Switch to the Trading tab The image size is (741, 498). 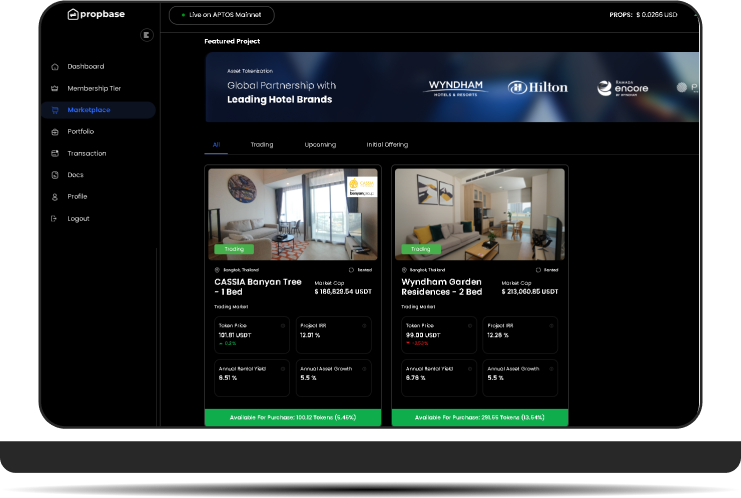(261, 145)
